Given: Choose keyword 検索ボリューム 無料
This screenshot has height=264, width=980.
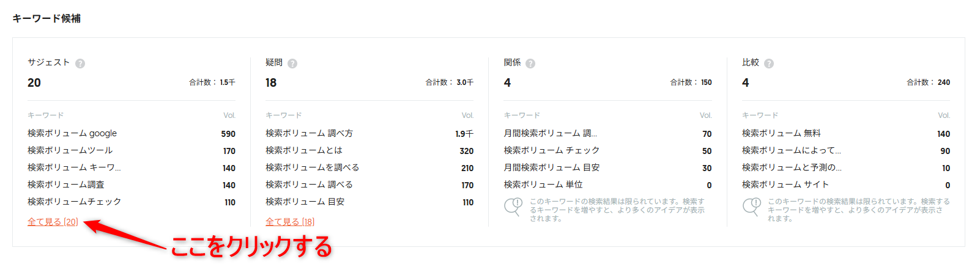Looking at the screenshot, I should [781, 133].
